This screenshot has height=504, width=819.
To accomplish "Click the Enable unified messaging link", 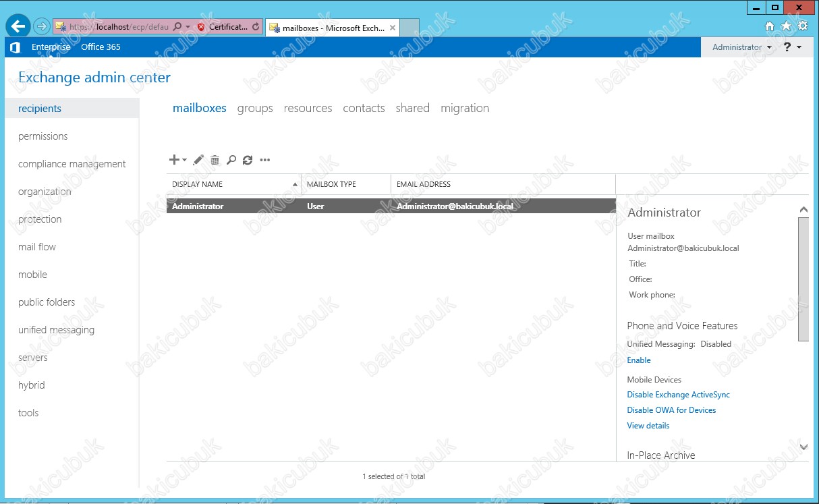I will (x=639, y=360).
